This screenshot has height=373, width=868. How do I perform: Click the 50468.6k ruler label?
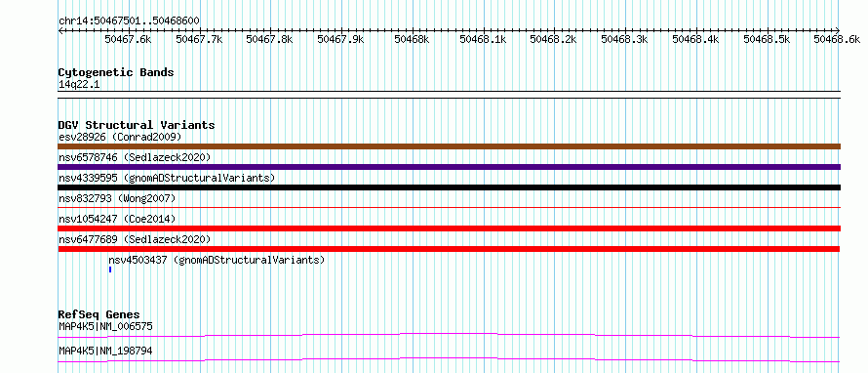837,39
